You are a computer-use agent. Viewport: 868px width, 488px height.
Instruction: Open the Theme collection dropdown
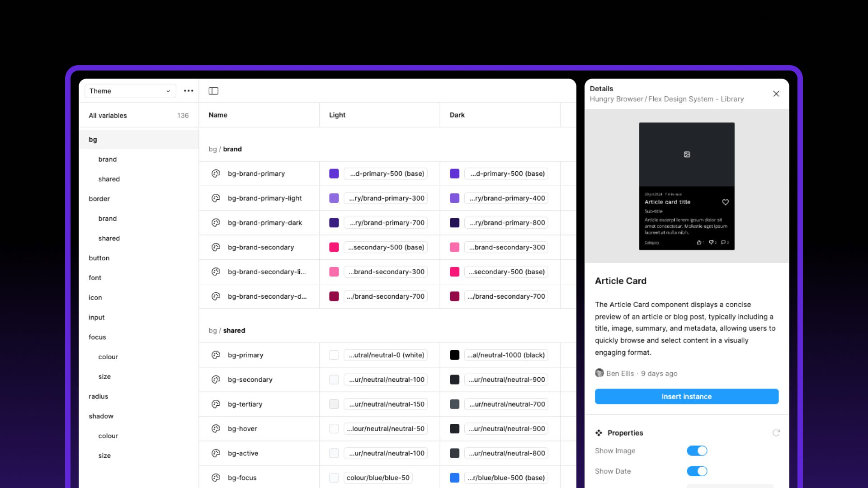[130, 91]
